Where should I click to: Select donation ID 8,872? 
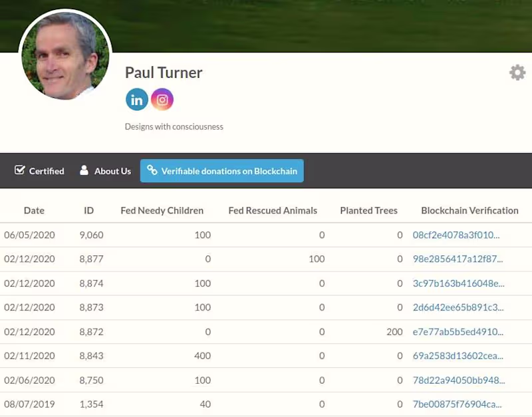click(91, 331)
